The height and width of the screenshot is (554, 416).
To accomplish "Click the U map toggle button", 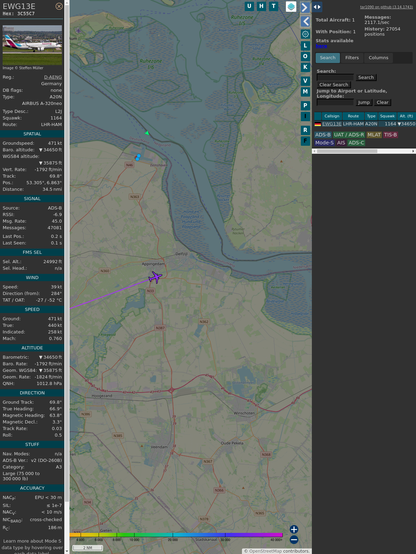I will click(x=249, y=6).
